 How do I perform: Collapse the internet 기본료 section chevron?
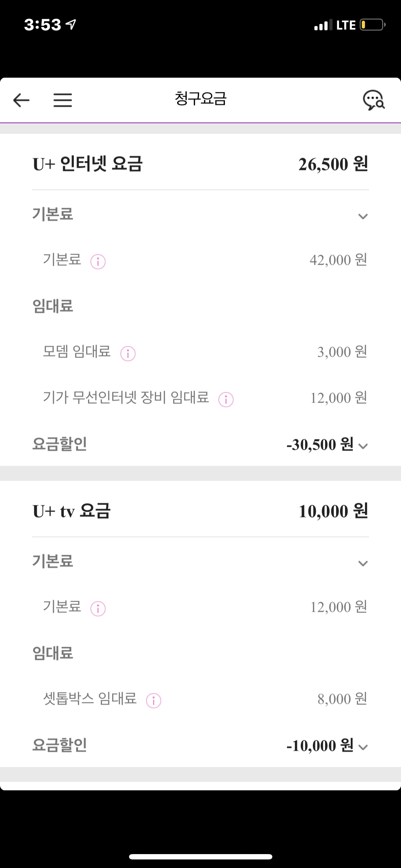coord(363,216)
